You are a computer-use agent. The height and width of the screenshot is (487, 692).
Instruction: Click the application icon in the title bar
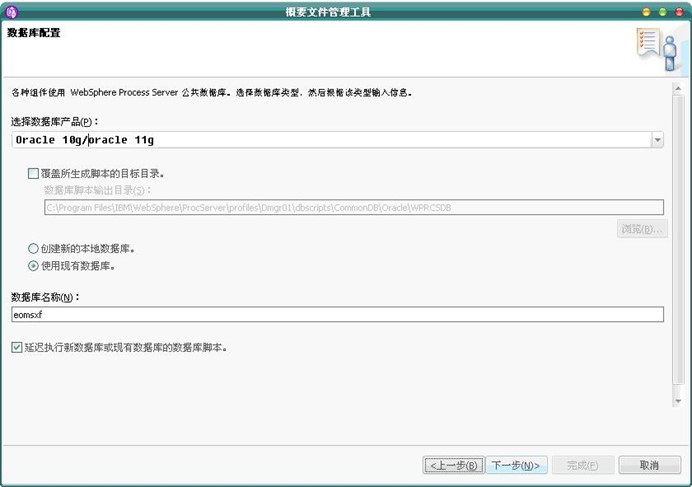click(12, 11)
